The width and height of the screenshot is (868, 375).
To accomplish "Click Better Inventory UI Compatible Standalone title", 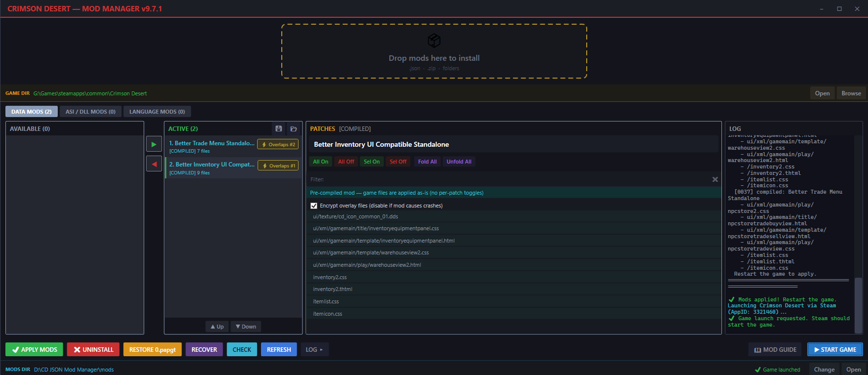I will [x=381, y=144].
